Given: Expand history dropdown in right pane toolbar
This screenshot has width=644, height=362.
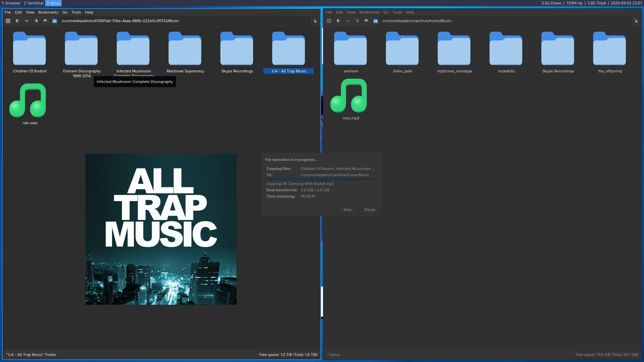Looking at the screenshot, I should 348,21.
